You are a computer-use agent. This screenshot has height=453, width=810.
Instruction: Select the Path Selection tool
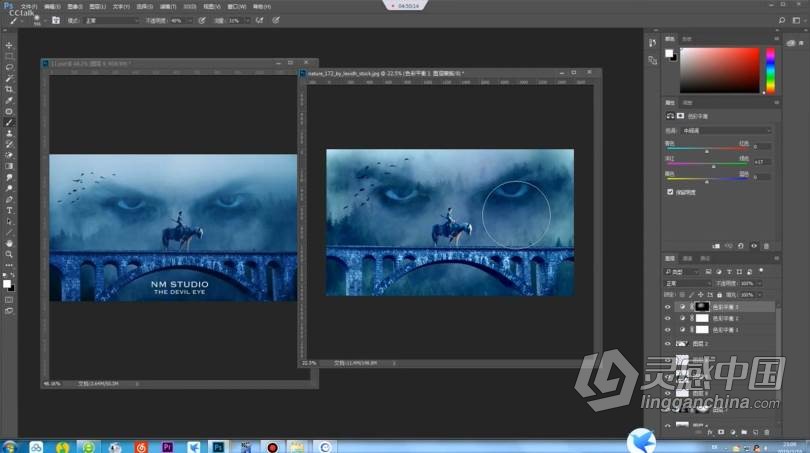pos(9,222)
